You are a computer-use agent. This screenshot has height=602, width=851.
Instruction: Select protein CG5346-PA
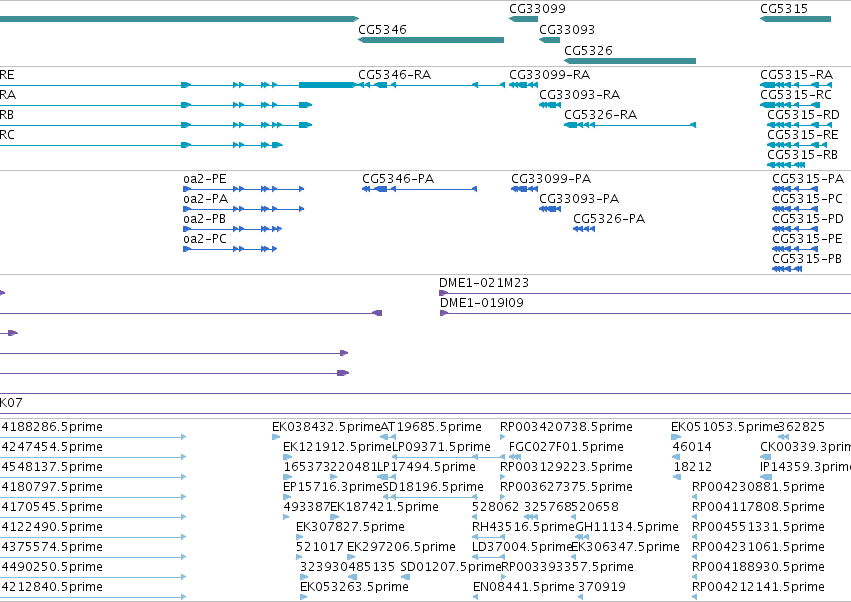pos(420,189)
